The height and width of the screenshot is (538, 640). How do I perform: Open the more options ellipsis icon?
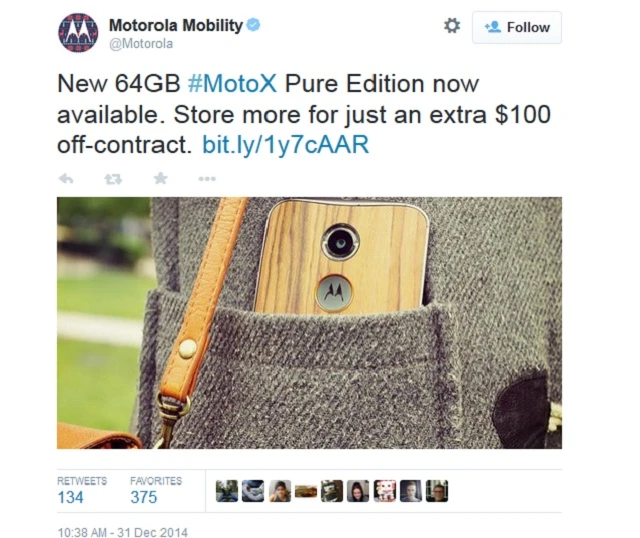(207, 179)
